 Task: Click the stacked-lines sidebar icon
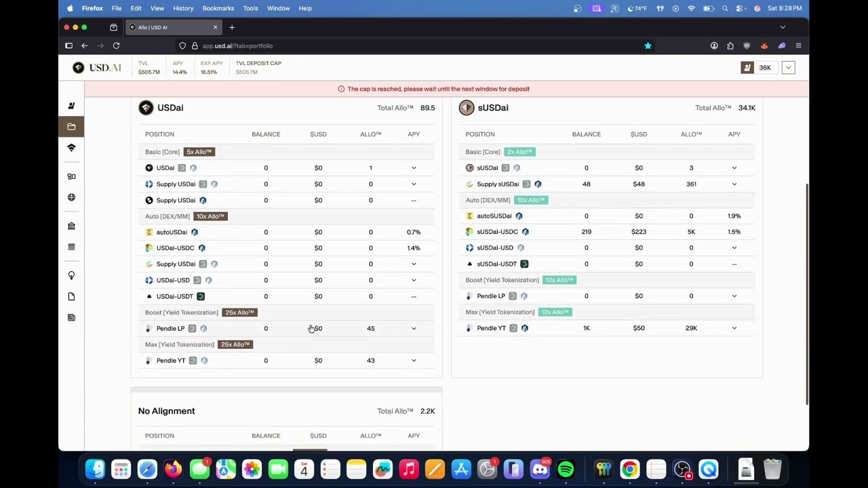(x=71, y=247)
